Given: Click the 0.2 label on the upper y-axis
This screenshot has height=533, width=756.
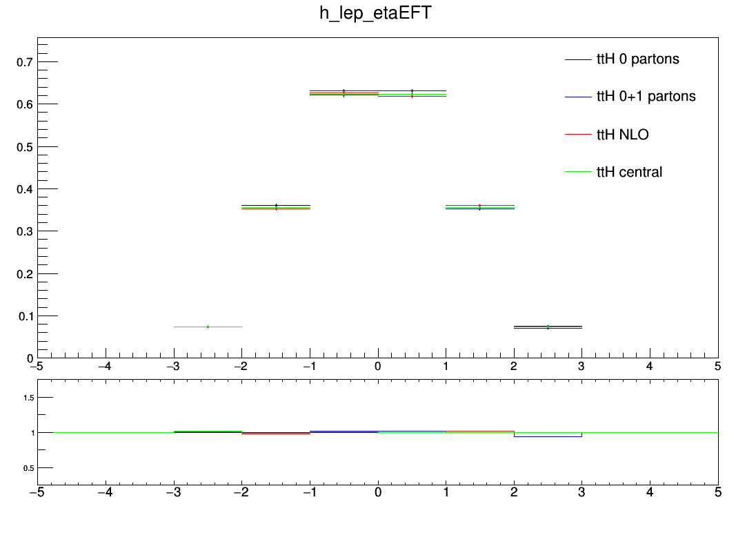Looking at the screenshot, I should [25, 274].
